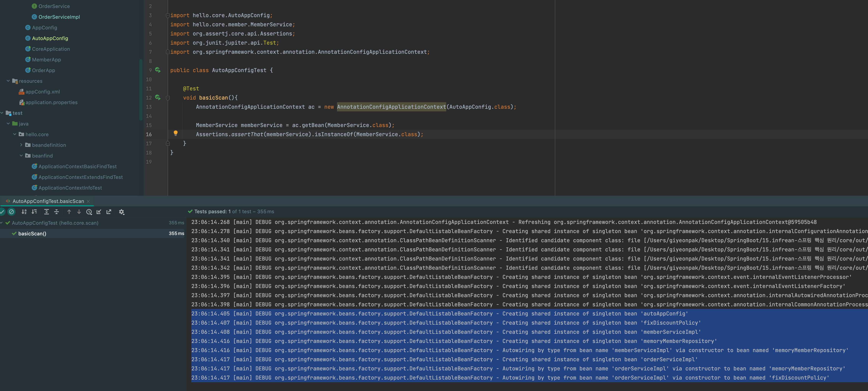The image size is (868, 391).
Task: Collapse the hello.core package
Action: (15, 134)
